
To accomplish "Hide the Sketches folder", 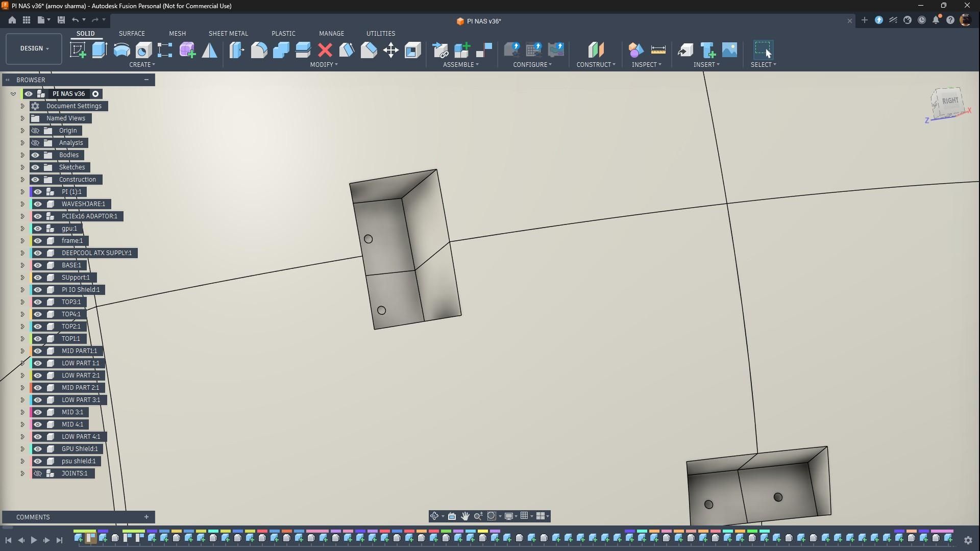I will coord(35,167).
